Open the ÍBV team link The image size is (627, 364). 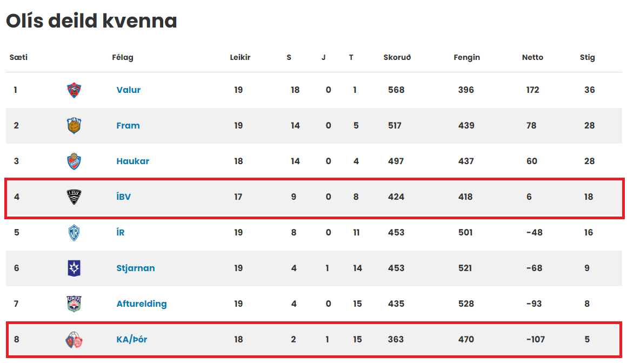pos(124,197)
